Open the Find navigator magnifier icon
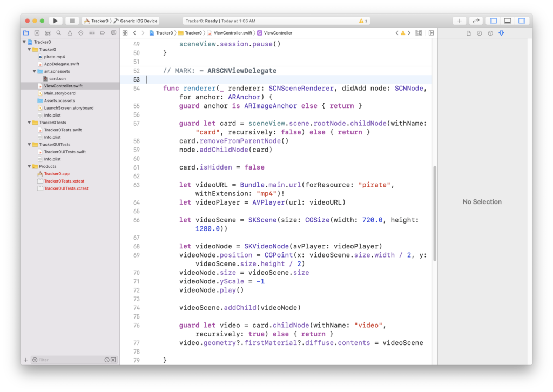Image resolution: width=553 pixels, height=392 pixels. coord(59,33)
